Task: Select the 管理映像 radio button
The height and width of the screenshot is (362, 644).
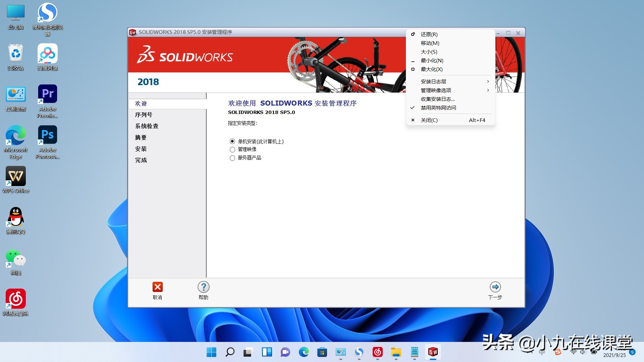Action: click(x=232, y=149)
